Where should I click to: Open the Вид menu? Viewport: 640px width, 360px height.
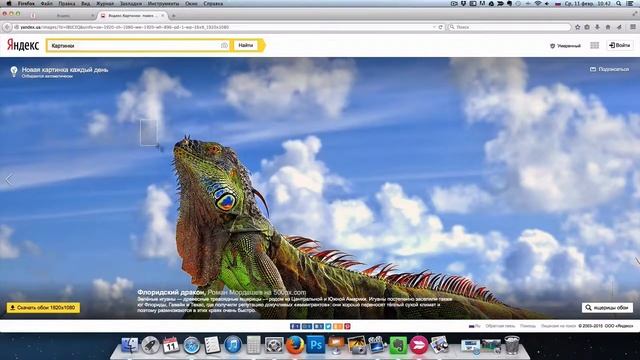[86, 3]
